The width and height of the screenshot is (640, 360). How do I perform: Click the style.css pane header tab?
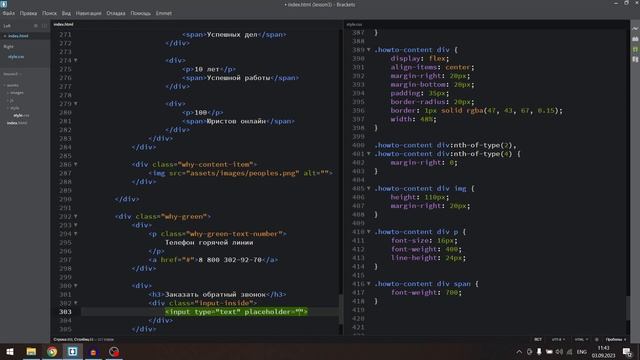coord(354,24)
